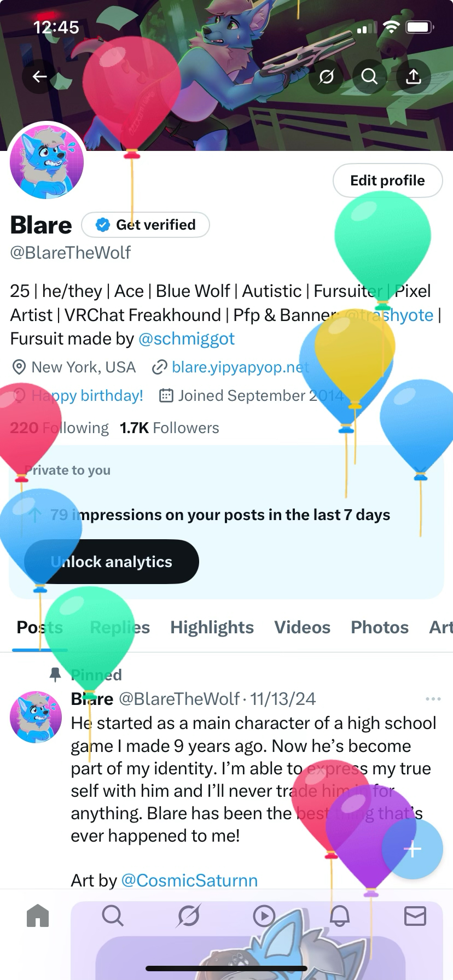Select the Photos tab

coord(380,627)
